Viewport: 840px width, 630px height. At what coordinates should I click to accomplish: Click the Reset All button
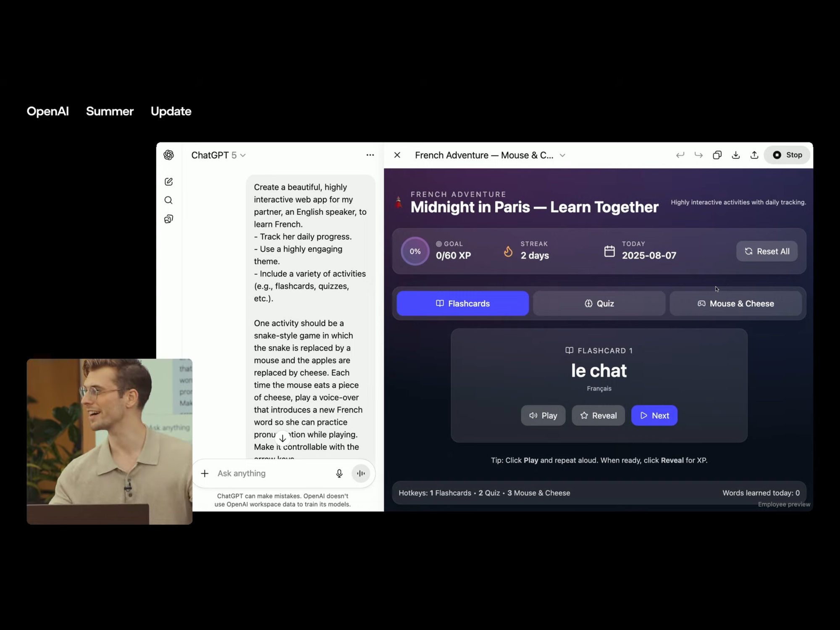[766, 251]
